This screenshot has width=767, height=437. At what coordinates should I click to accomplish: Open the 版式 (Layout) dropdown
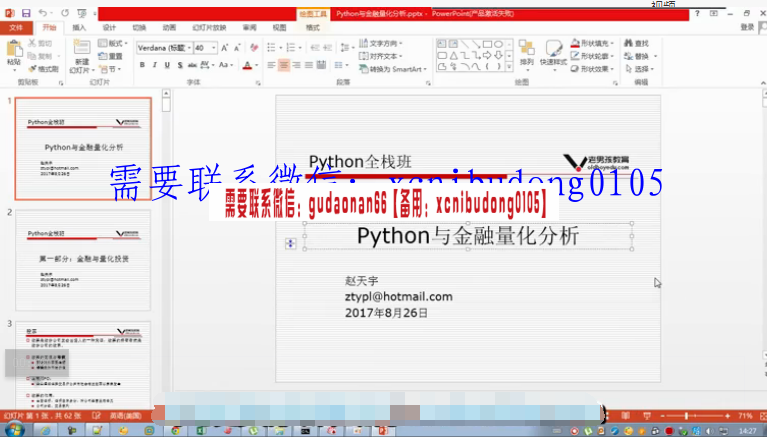pos(113,44)
